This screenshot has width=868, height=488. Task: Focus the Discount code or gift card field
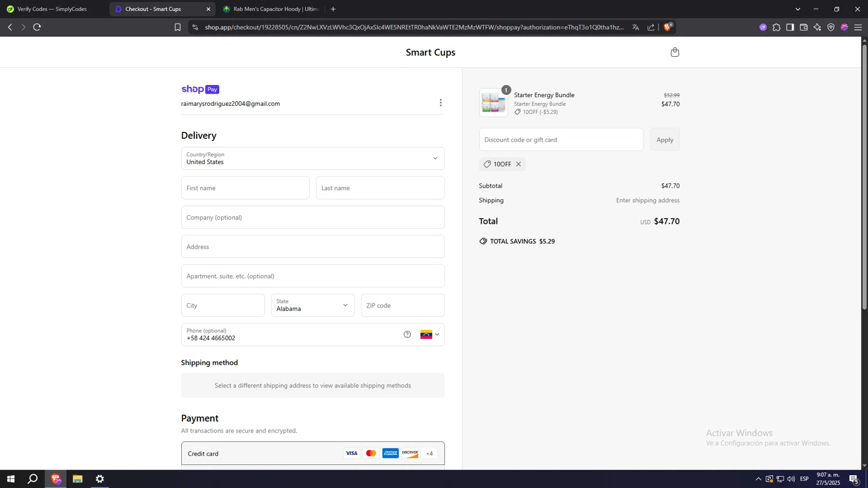point(561,139)
